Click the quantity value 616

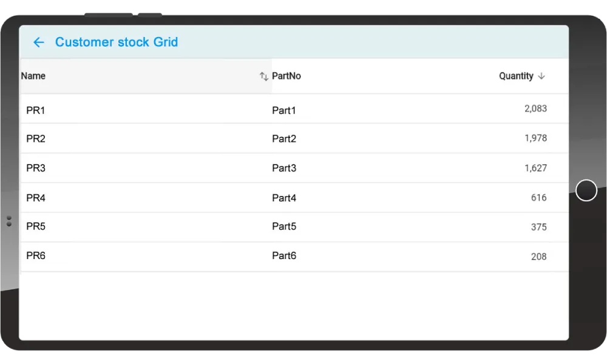[x=538, y=198]
